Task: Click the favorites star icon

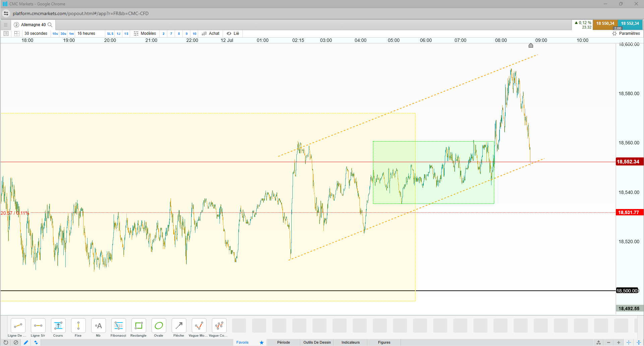Action: pyautogui.click(x=261, y=342)
